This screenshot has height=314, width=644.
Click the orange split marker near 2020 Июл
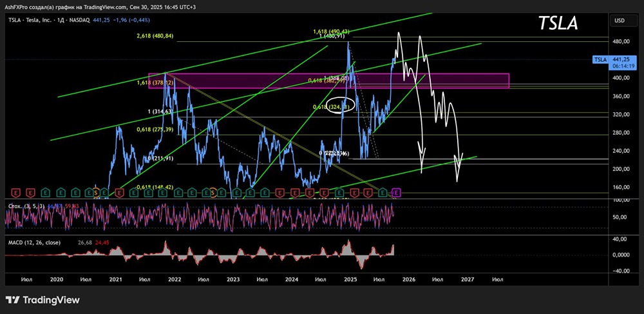click(x=96, y=192)
